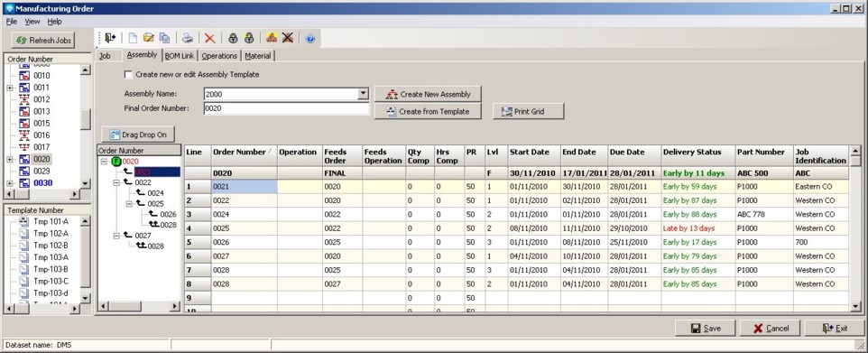
Task: Click the icon beside order 0029
Action: coord(24,172)
